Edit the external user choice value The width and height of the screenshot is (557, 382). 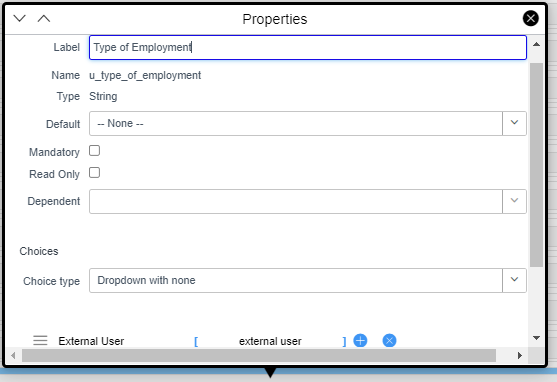click(270, 341)
